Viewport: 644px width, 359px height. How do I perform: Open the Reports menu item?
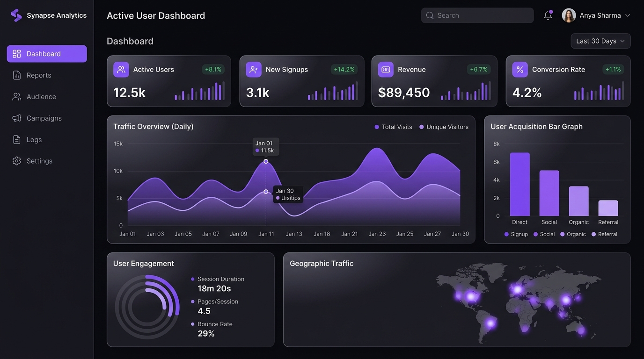[47, 75]
